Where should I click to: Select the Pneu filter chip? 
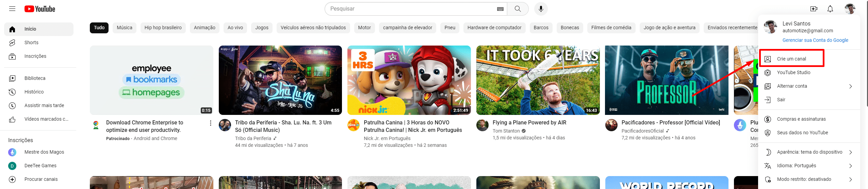click(450, 28)
